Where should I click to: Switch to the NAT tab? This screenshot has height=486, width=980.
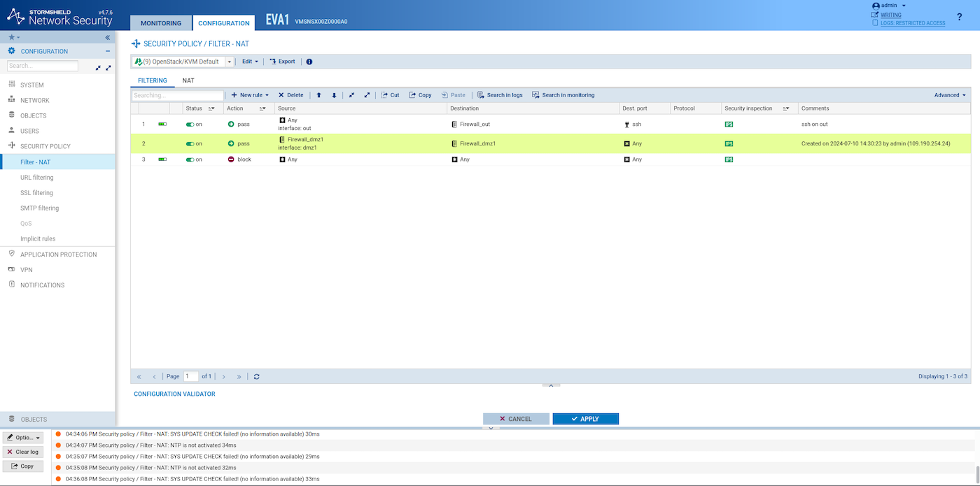188,80
